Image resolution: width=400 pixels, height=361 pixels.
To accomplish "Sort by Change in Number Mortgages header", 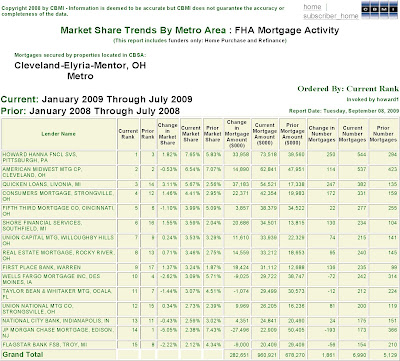I will coord(322,134).
